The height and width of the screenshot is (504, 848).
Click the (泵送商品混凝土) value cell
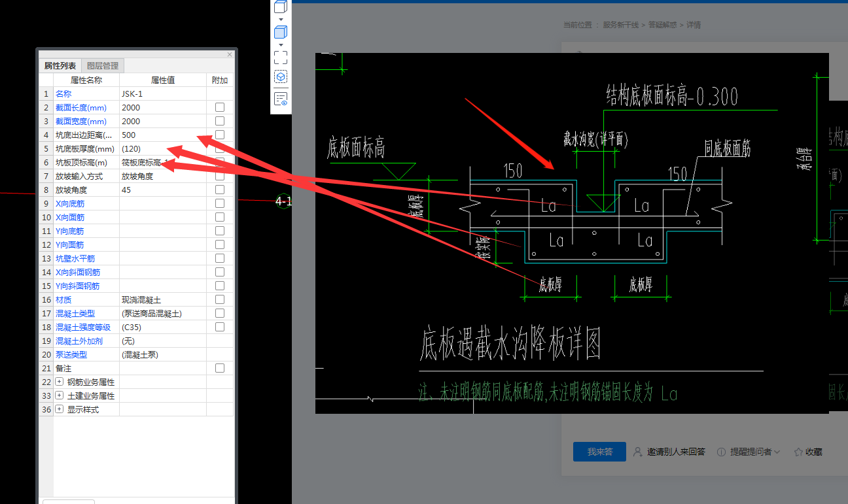coord(163,313)
